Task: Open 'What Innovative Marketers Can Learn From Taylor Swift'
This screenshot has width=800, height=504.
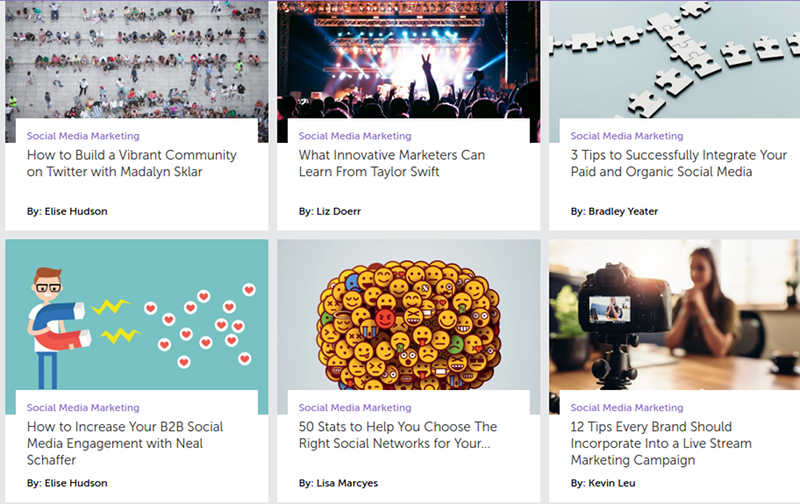Action: click(x=392, y=163)
